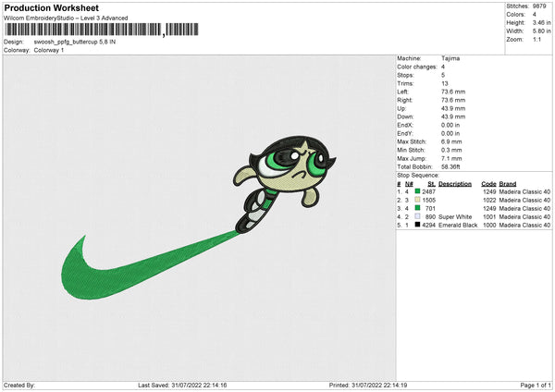Click the Machine value 'Tajima'
Image resolution: width=555 pixels, height=392 pixels.
click(450, 58)
